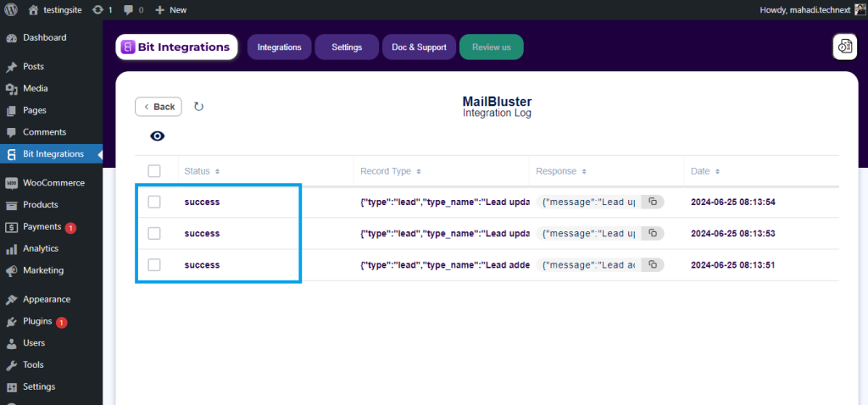868x405 pixels.
Task: Tick the checkbox for the 08:13:53 row
Action: (x=154, y=234)
